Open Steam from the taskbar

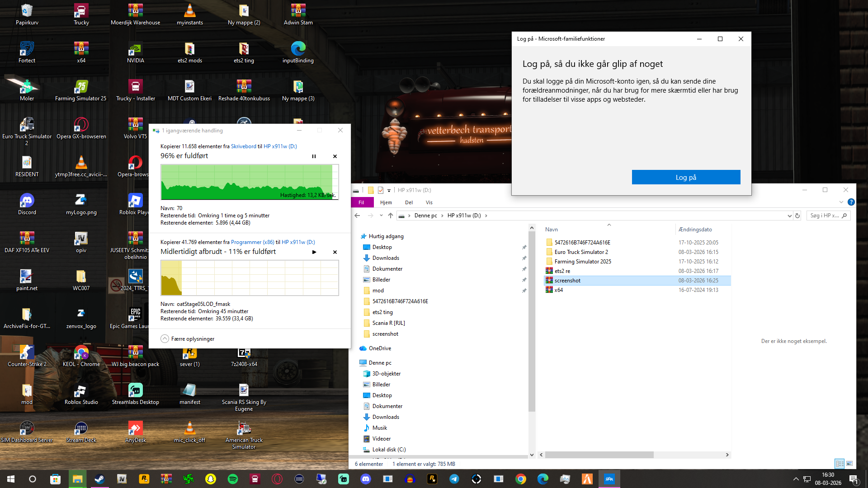(99, 479)
